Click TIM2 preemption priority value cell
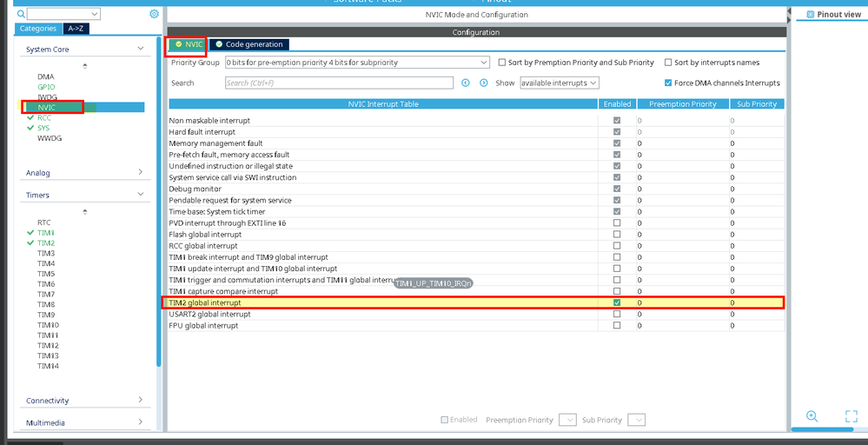This screenshot has width=868, height=445. (683, 302)
